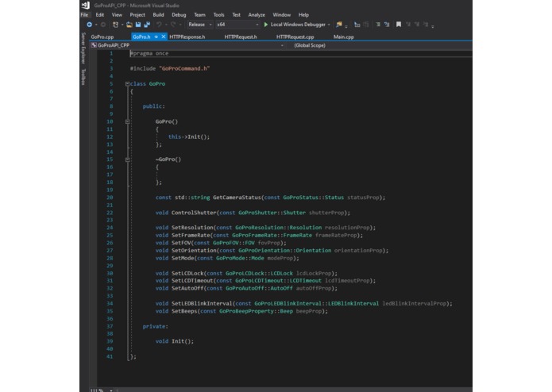Image resolution: width=552 pixels, height=392 pixels.
Task: Toggle a bookmark with the Bookmark icon
Action: [x=399, y=25]
